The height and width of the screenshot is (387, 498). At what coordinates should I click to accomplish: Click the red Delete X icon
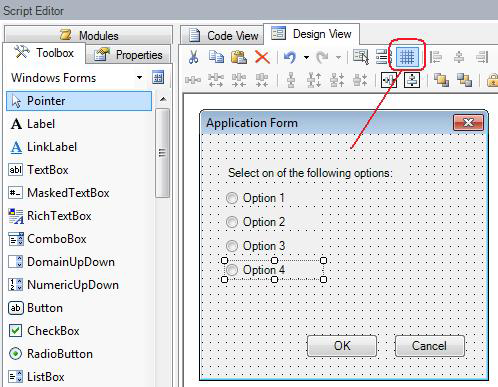click(x=262, y=57)
